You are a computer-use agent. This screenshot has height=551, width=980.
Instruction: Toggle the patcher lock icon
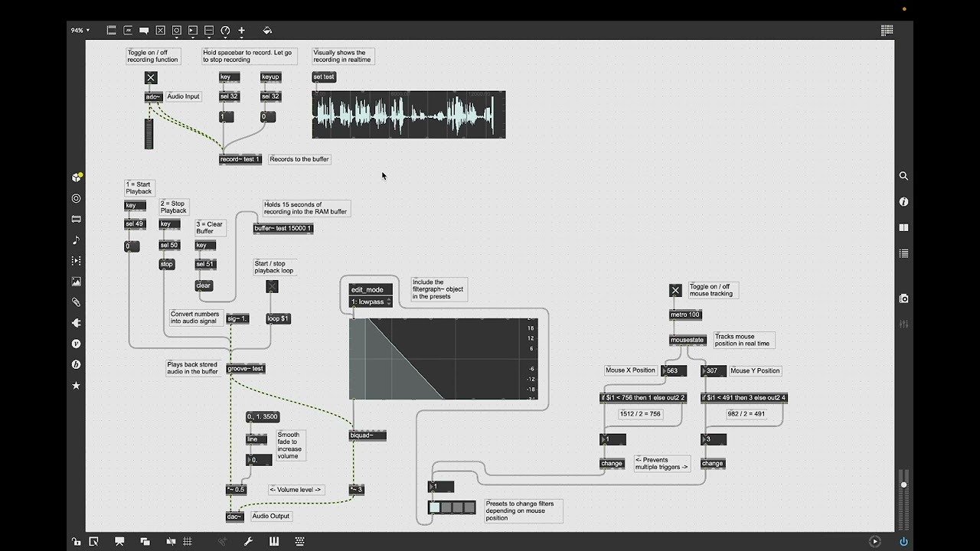click(x=76, y=541)
